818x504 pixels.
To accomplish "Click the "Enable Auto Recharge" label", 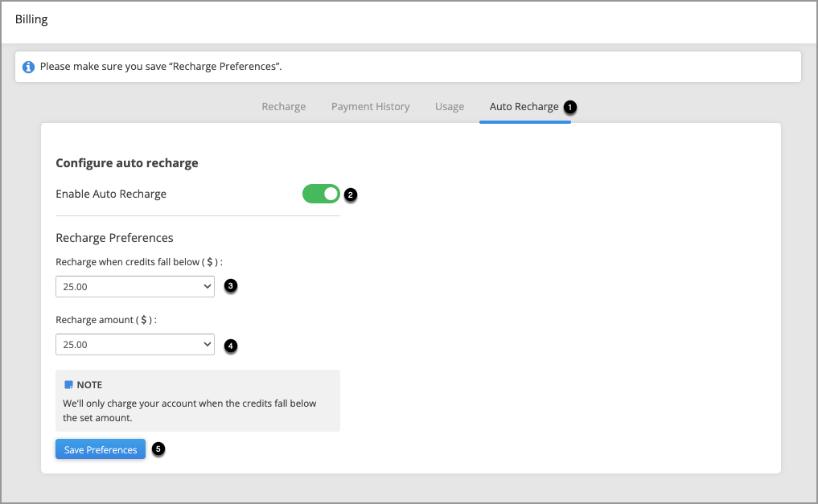I will 111,194.
